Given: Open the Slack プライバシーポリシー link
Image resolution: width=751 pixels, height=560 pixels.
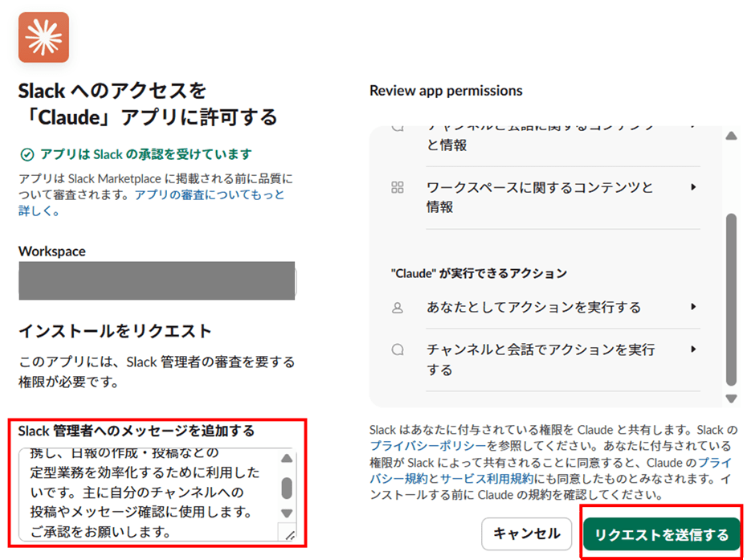Looking at the screenshot, I should [x=428, y=446].
